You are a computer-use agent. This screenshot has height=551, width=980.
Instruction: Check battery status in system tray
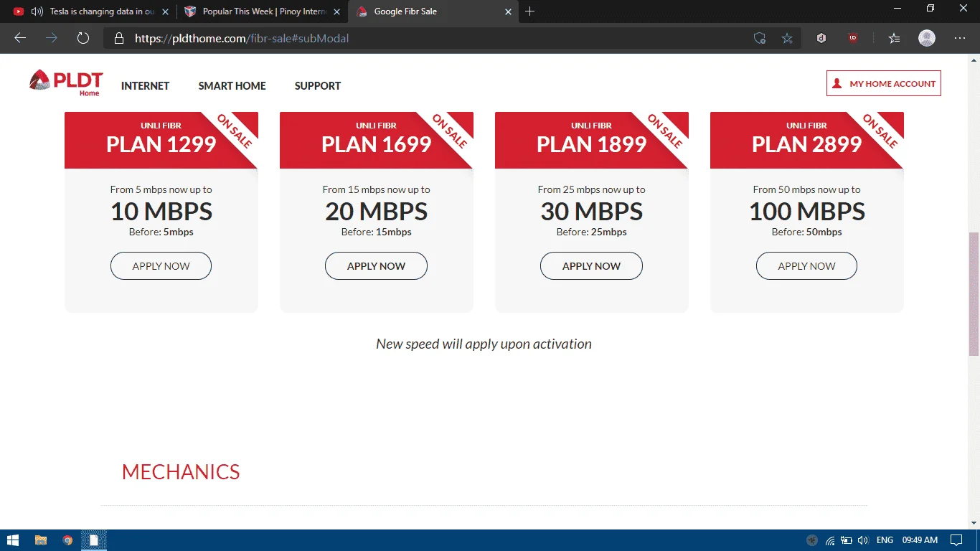[847, 540]
